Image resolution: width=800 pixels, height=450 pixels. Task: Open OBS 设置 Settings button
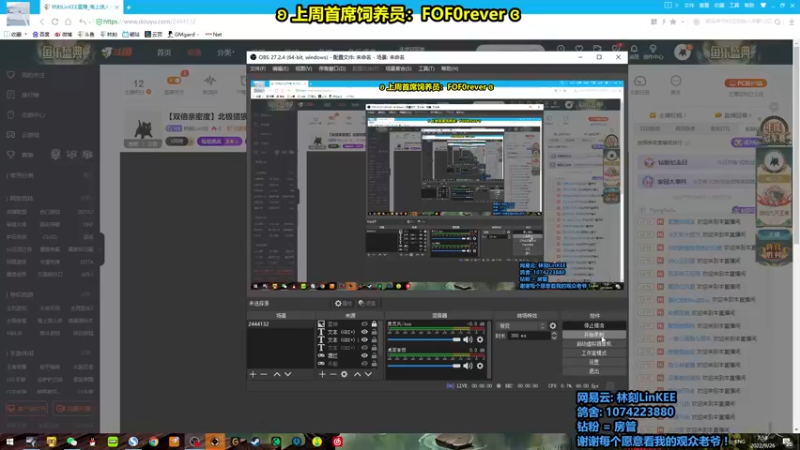click(x=594, y=362)
